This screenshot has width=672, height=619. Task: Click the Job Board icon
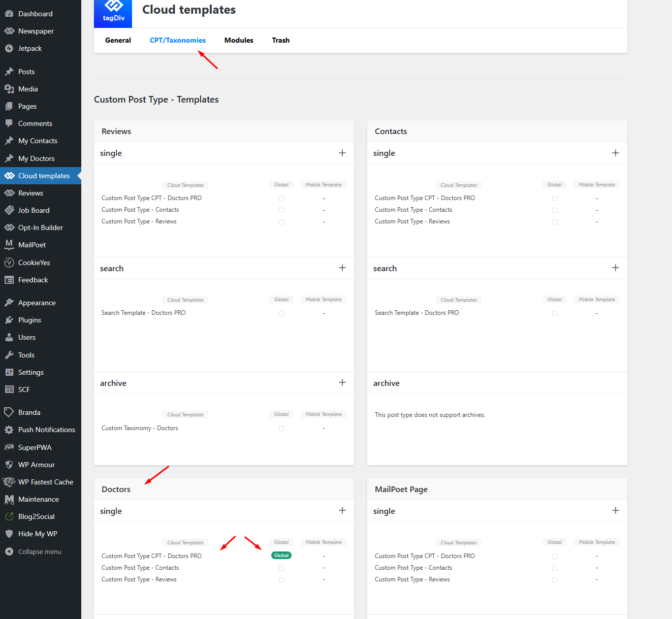[9, 210]
